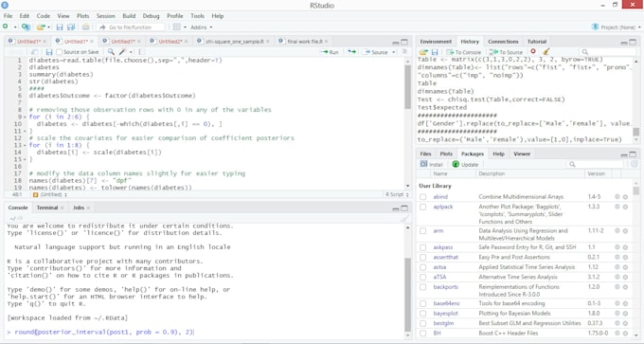Image resolution: width=644 pixels, height=344 pixels.
Task: Check the astsa package checkbox
Action: pos(422,267)
